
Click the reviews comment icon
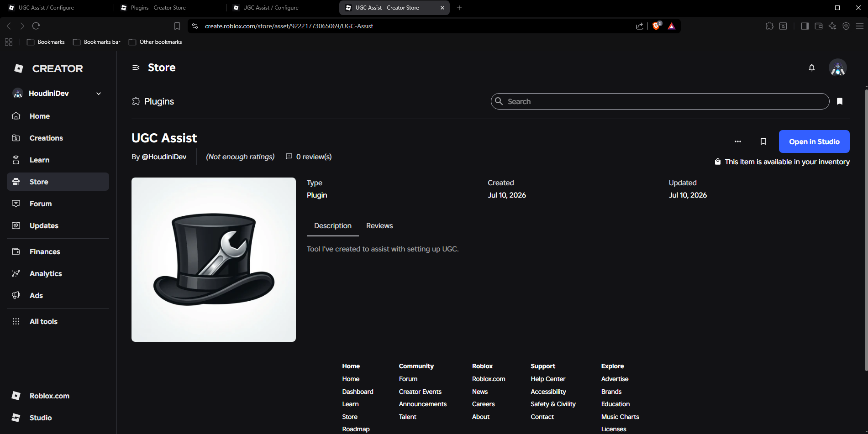pos(289,157)
